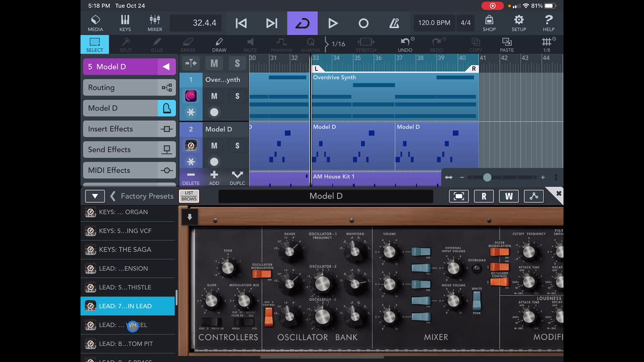Open the automation curve editor icon
Viewport: 644px width, 362px height.
click(x=534, y=196)
